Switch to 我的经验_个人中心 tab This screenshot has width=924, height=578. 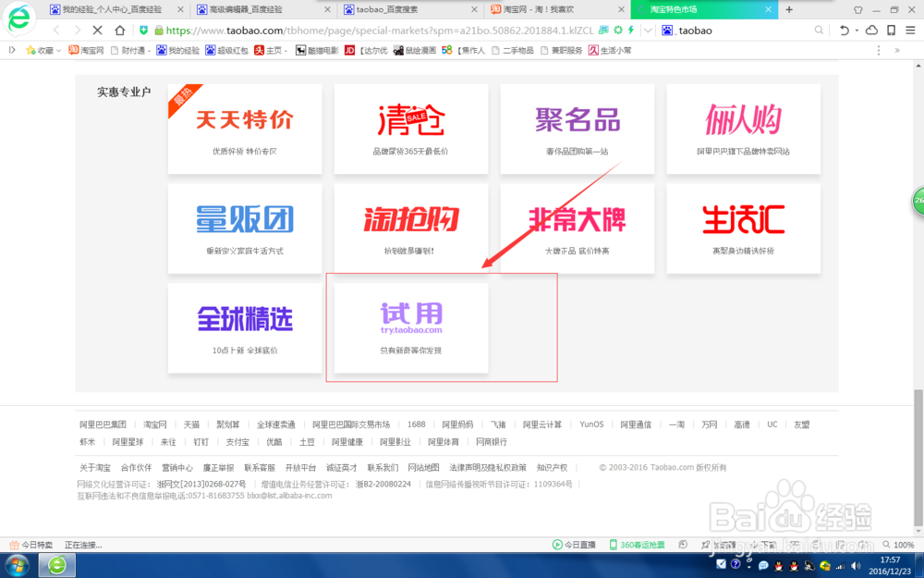[115, 9]
